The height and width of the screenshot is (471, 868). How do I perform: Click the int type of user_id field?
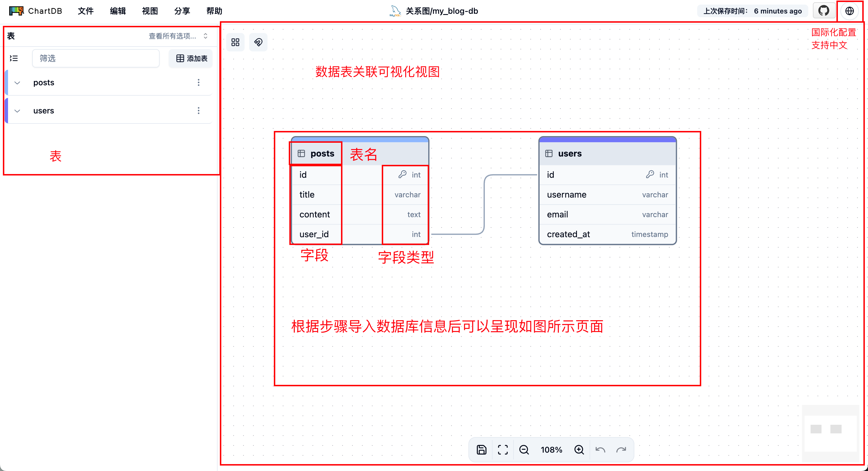coord(416,234)
